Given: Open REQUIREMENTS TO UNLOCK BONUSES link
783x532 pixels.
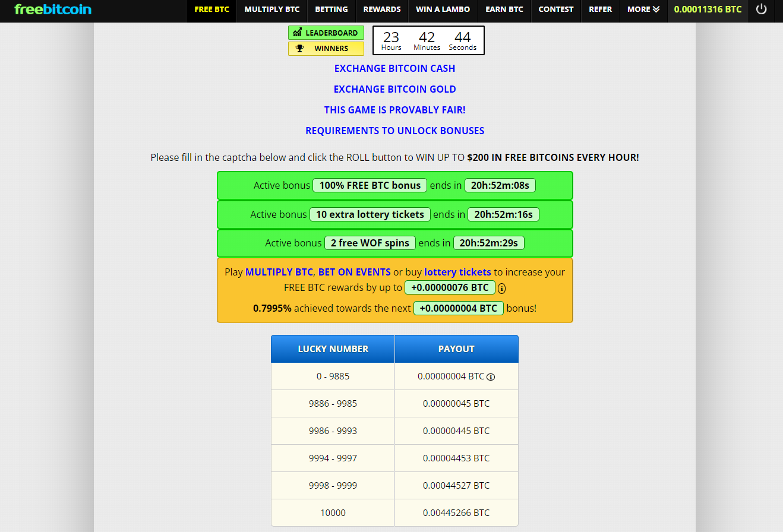Looking at the screenshot, I should point(395,131).
